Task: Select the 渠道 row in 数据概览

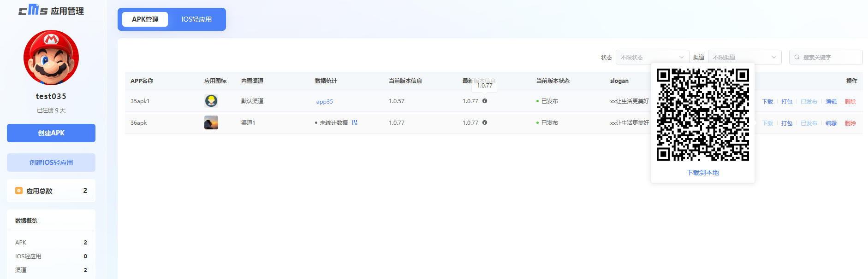Action: [51, 270]
